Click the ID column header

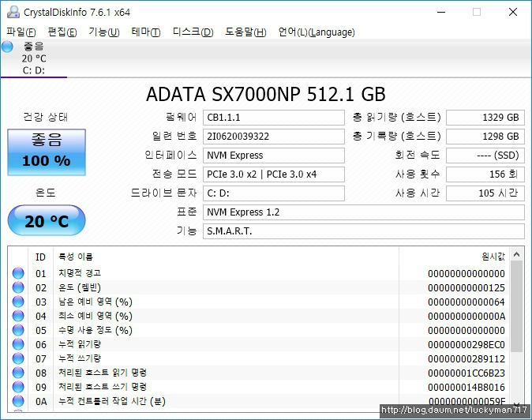click(40, 257)
